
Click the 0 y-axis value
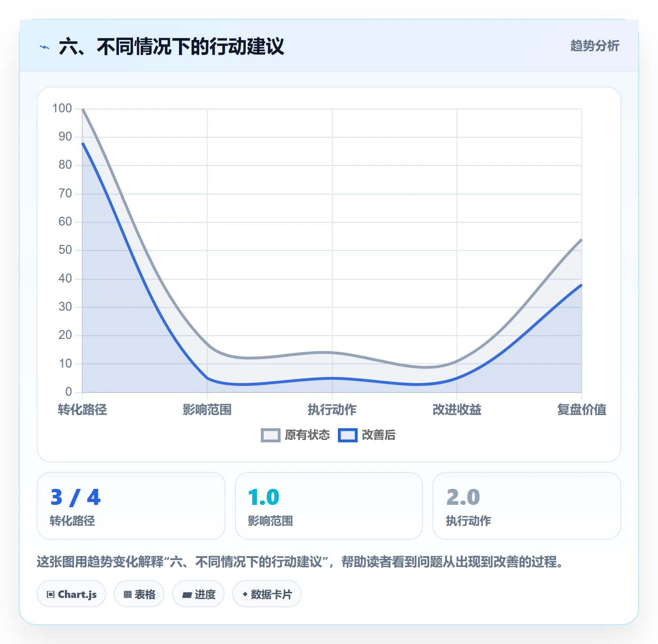(69, 392)
